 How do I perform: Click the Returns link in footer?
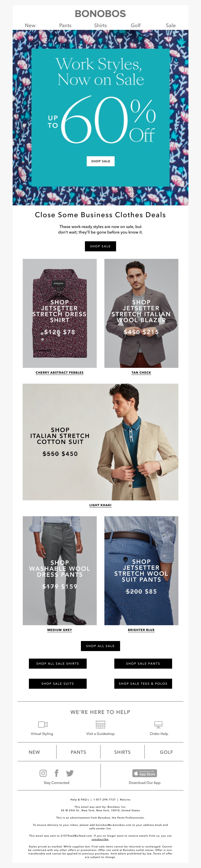125,800
